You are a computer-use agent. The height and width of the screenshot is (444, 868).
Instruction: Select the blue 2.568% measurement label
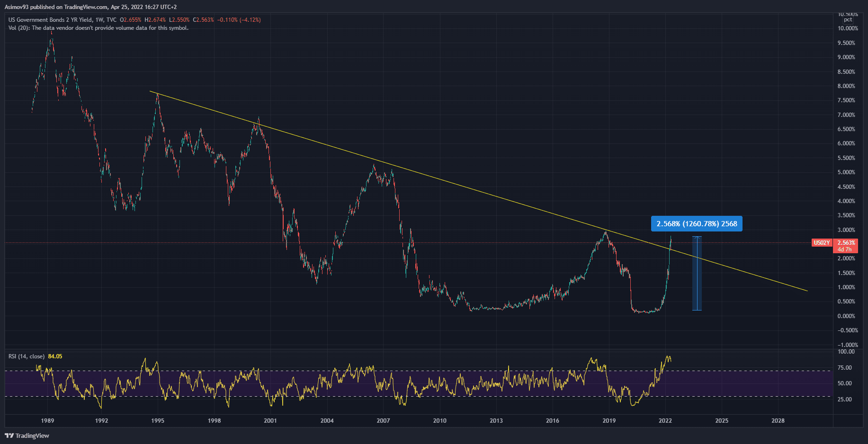(697, 224)
